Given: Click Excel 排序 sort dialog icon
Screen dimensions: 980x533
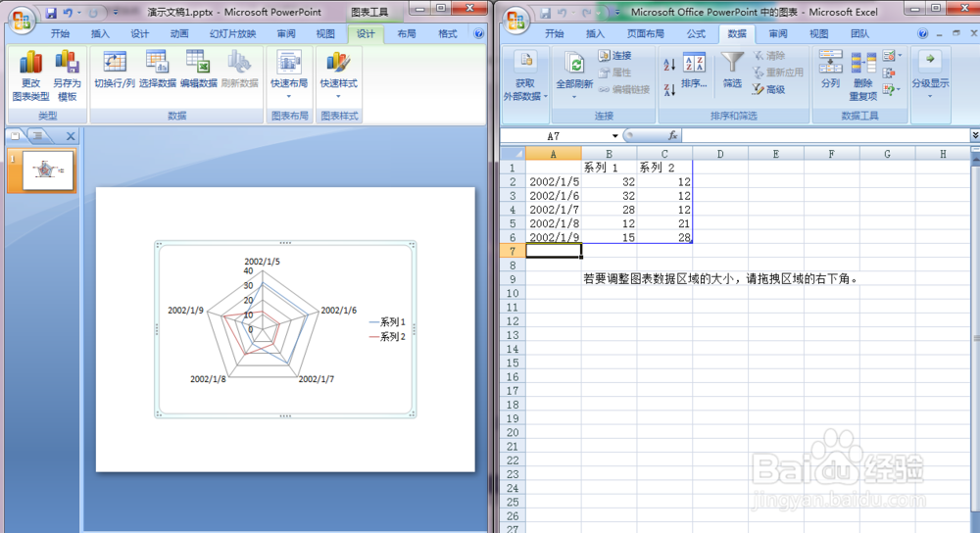Looking at the screenshot, I should pyautogui.click(x=694, y=71).
